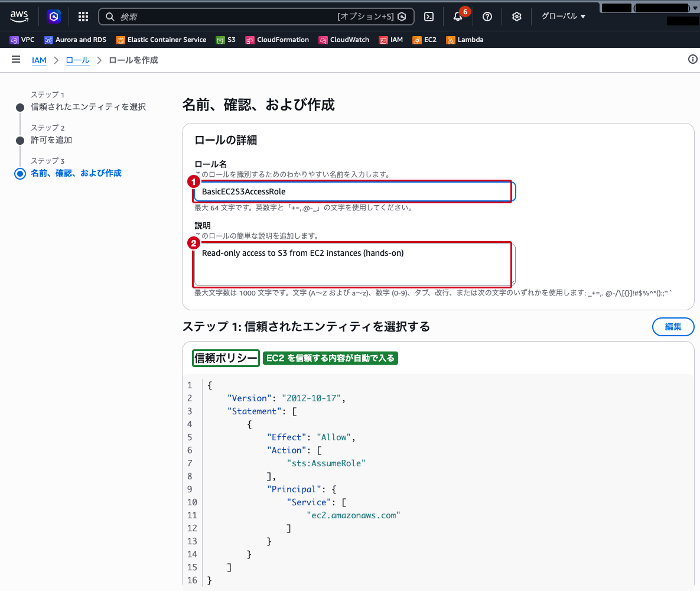700x591 pixels.
Task: Open the services grid menu
Action: tap(83, 17)
